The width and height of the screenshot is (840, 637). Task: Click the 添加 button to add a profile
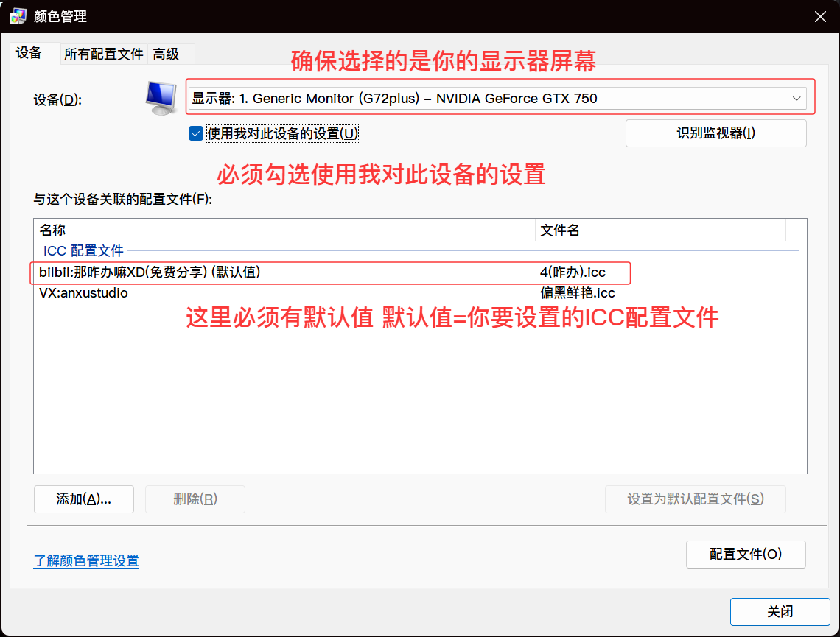tap(84, 499)
